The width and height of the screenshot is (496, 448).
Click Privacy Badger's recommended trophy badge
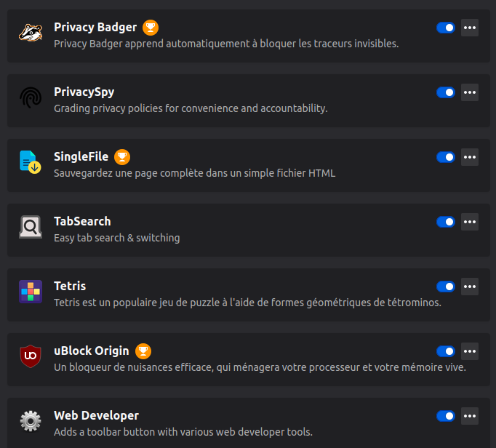151,28
